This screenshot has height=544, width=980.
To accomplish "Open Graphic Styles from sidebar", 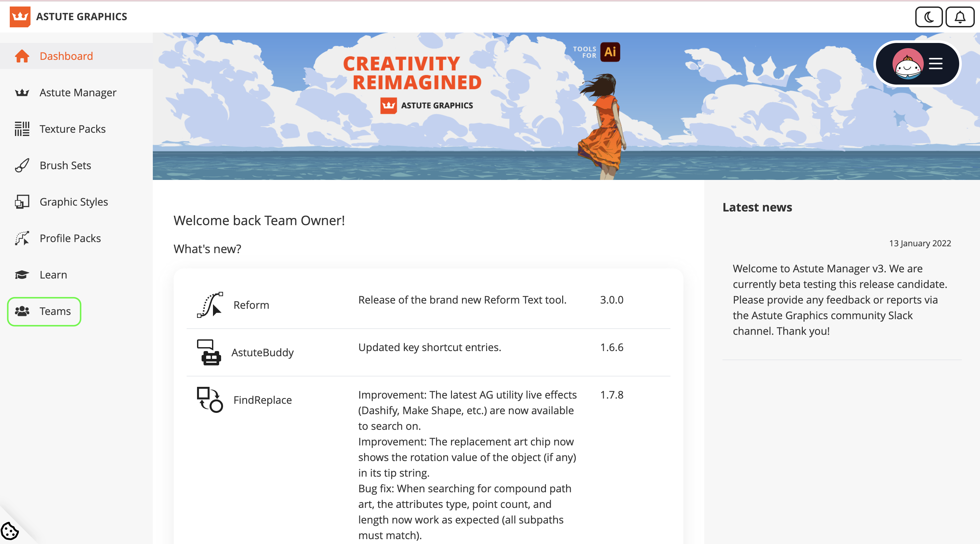I will (73, 202).
